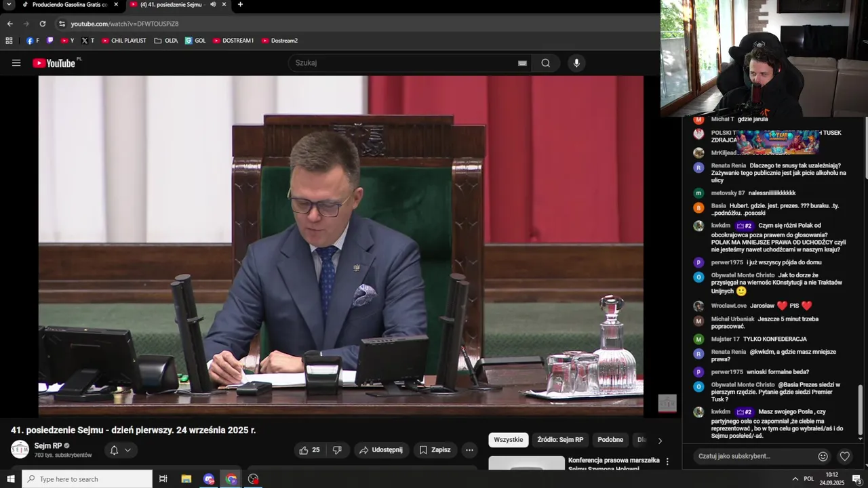Open notification center on the taskbar
The image size is (868, 488).
[856, 479]
